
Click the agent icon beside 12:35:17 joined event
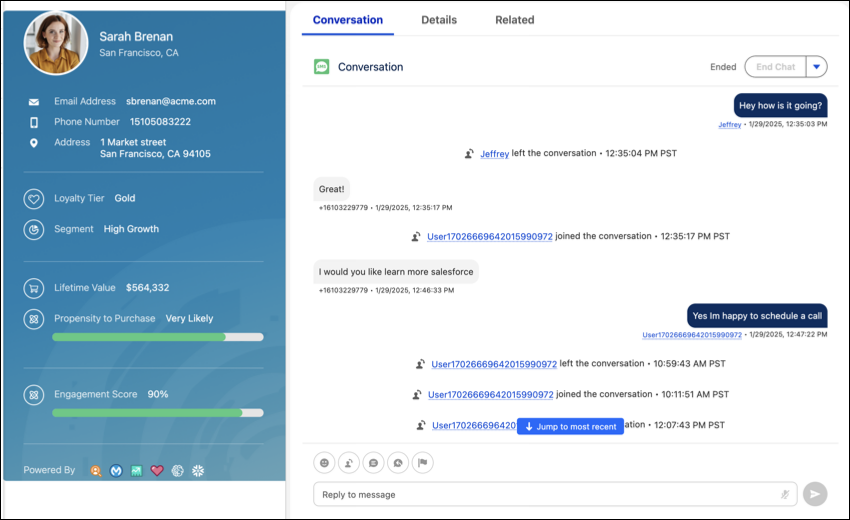pos(416,237)
